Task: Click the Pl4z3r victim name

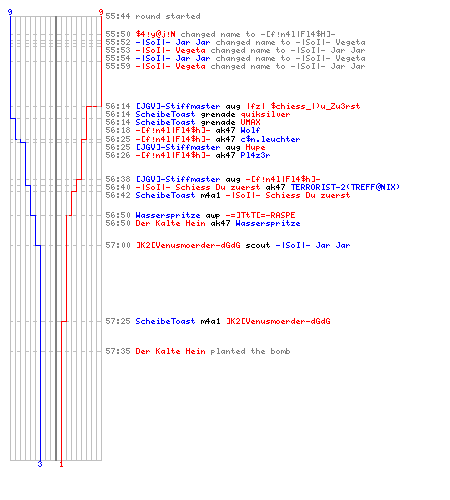Action: (x=255, y=155)
